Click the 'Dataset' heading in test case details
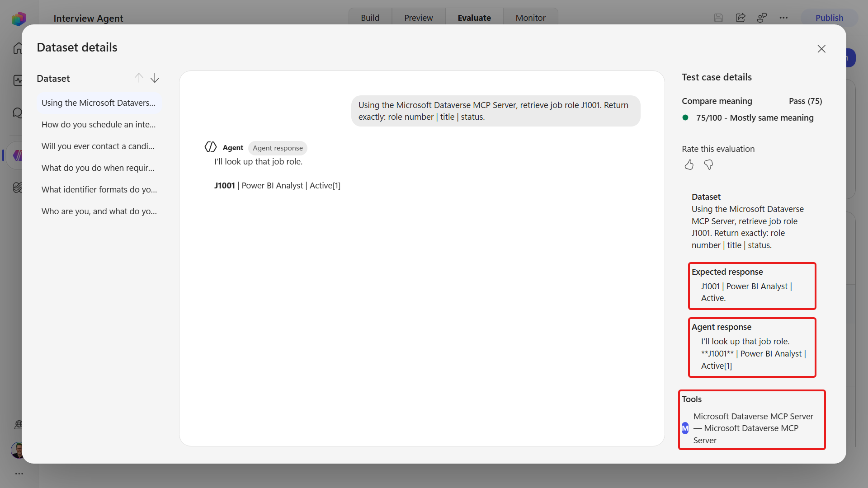Viewport: 868px width, 488px height. pos(706,197)
